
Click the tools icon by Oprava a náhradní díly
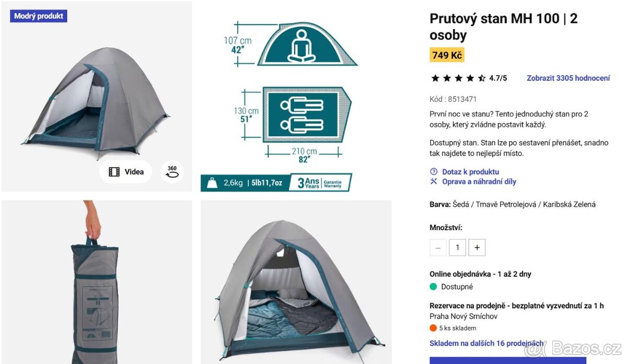433,182
